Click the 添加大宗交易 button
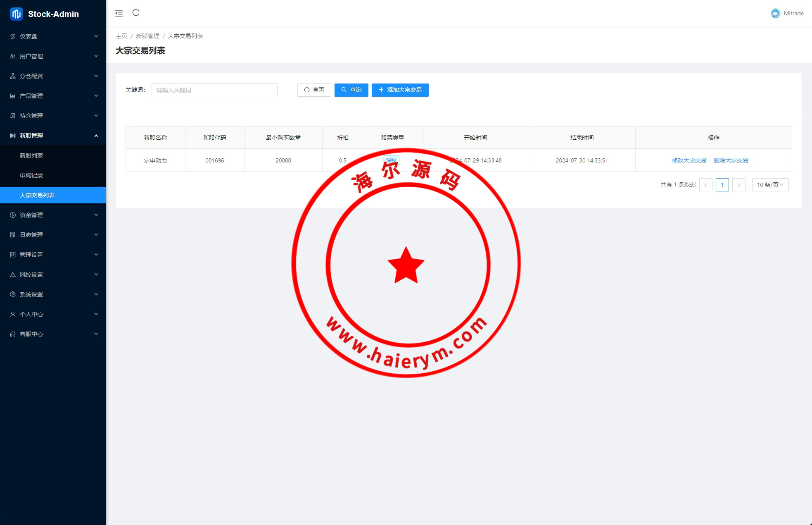 click(x=400, y=90)
